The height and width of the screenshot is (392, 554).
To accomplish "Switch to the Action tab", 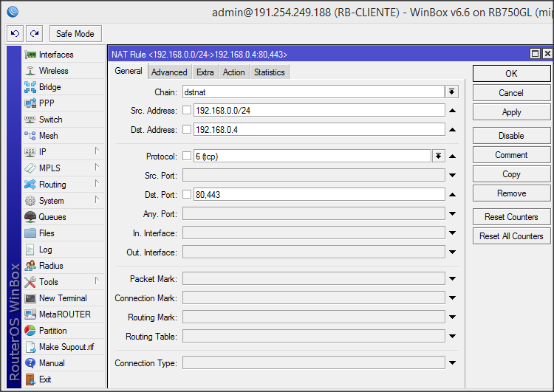I will [x=233, y=72].
